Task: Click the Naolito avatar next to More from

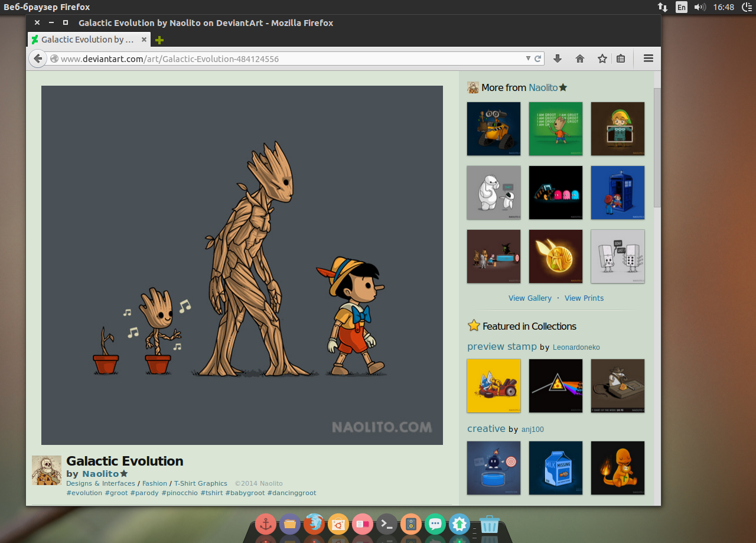Action: click(x=473, y=87)
